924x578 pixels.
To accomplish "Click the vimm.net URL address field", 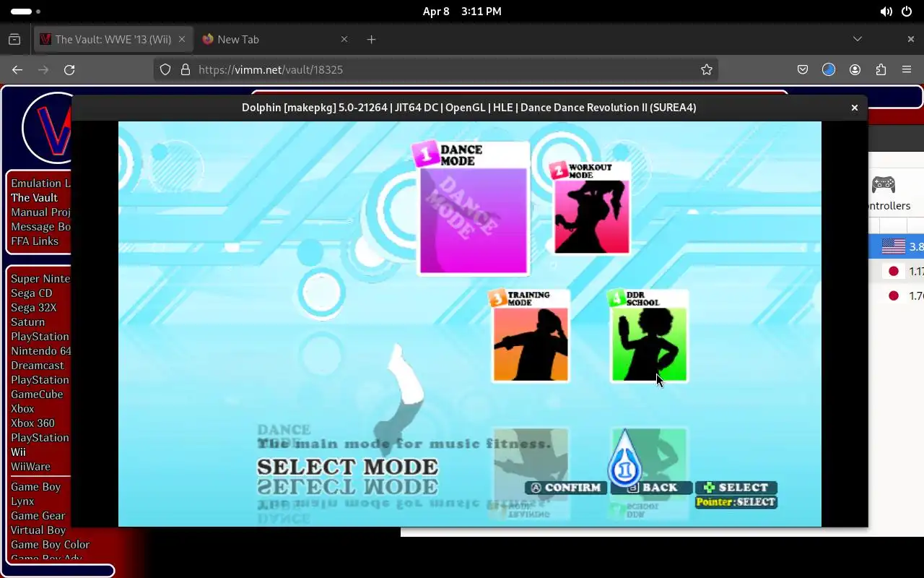I will pos(435,69).
